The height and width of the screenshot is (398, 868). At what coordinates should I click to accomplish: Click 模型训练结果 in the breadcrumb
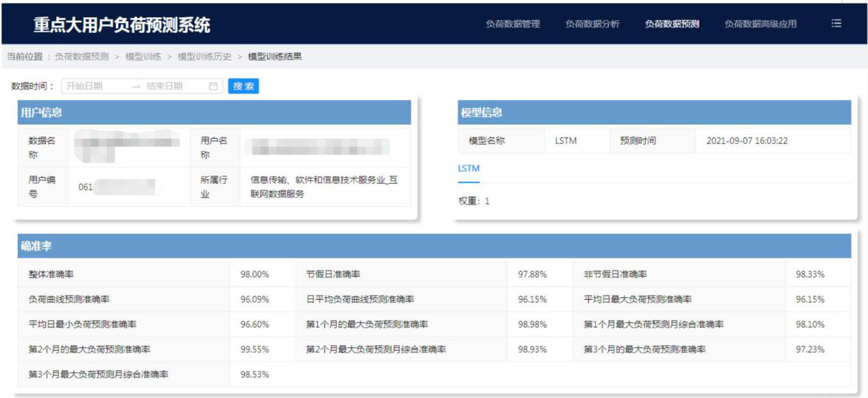click(x=275, y=56)
